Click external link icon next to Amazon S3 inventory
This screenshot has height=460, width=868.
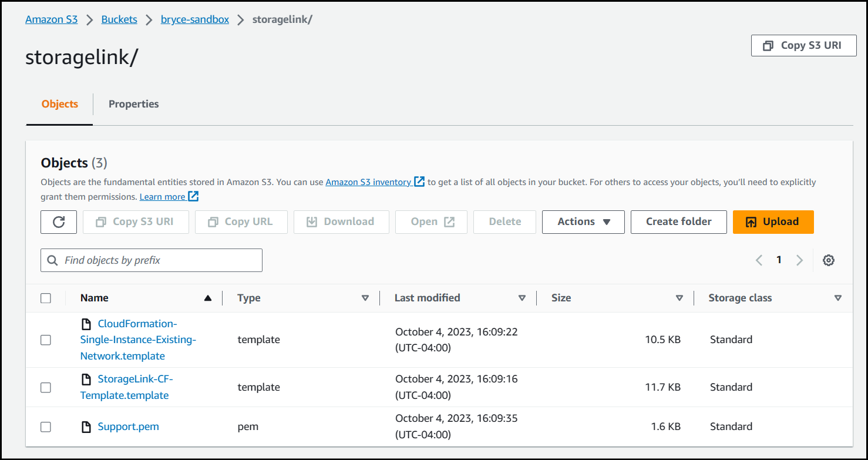(419, 182)
